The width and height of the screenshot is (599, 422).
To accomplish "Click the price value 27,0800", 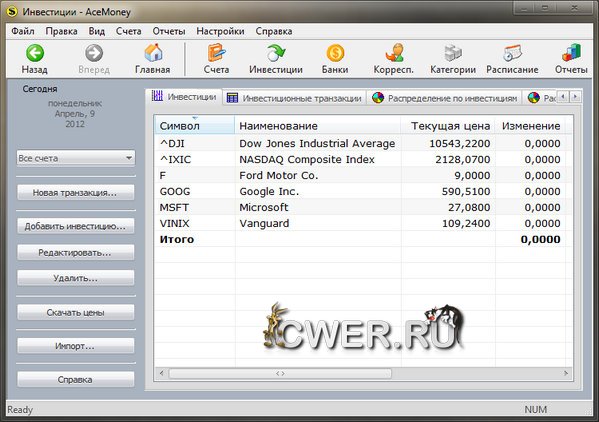I will point(469,208).
